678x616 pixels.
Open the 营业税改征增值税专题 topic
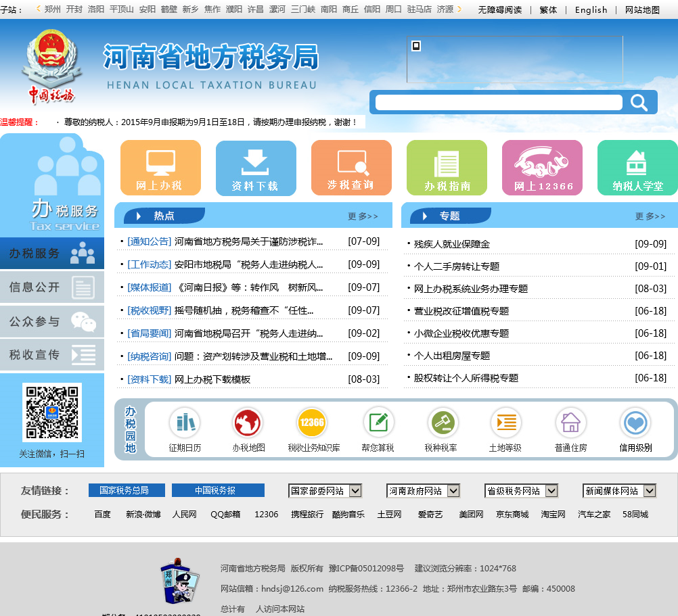(x=461, y=311)
